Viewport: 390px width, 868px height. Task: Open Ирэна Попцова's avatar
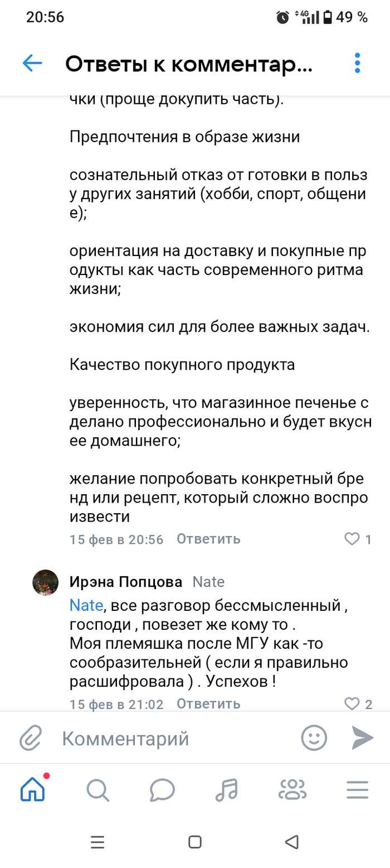click(46, 583)
